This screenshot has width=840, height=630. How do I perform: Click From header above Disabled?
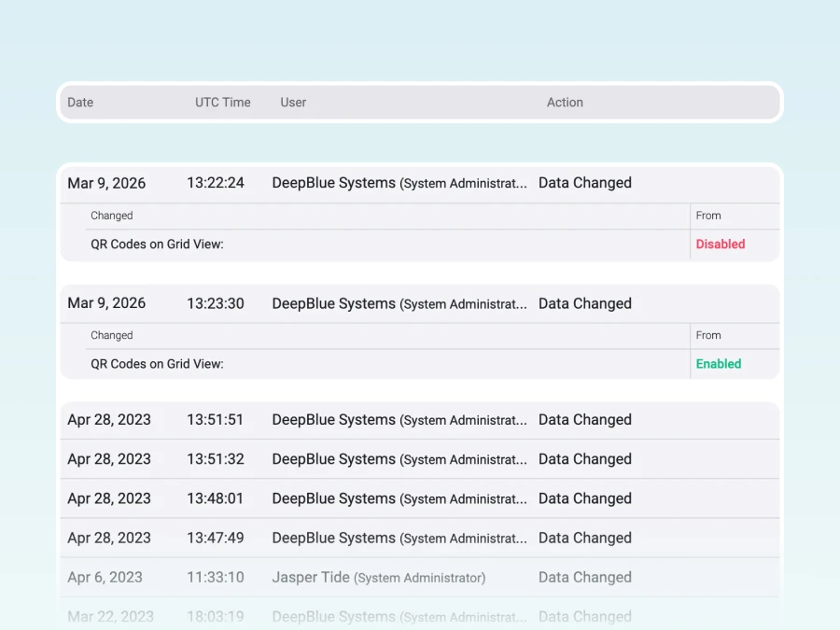[708, 216]
